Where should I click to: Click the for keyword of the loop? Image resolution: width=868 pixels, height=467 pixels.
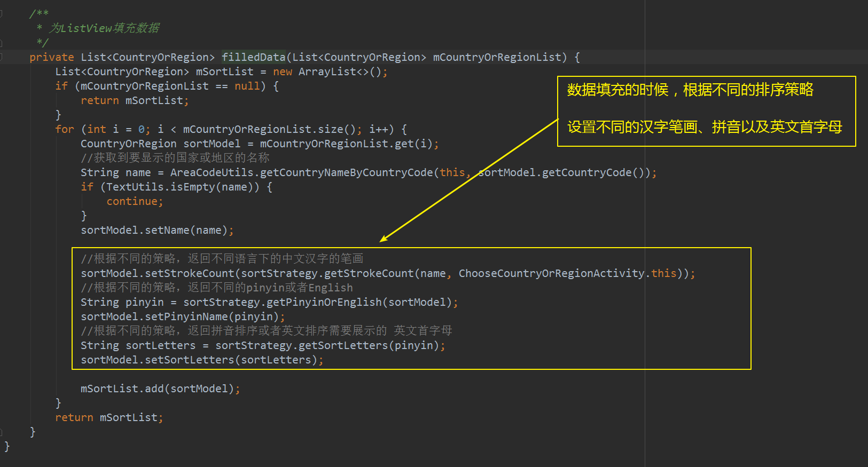65,129
